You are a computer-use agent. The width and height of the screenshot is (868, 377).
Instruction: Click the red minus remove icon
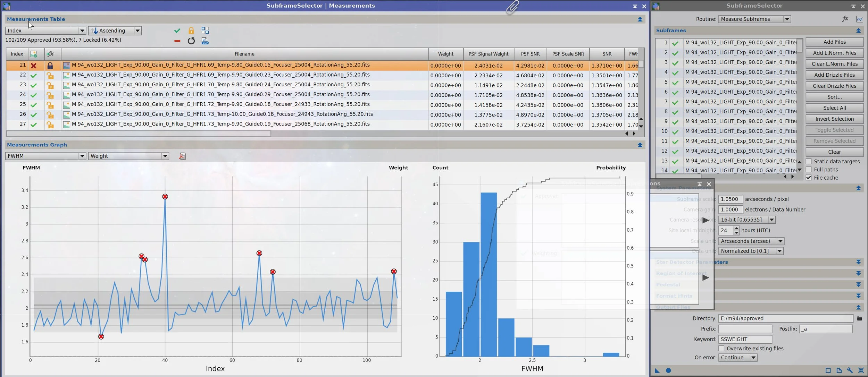(177, 41)
